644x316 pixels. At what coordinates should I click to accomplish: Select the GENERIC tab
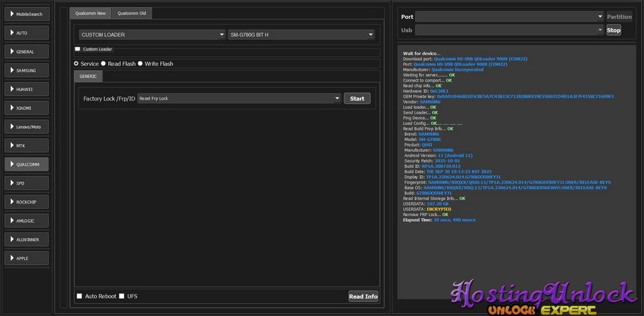pyautogui.click(x=89, y=76)
